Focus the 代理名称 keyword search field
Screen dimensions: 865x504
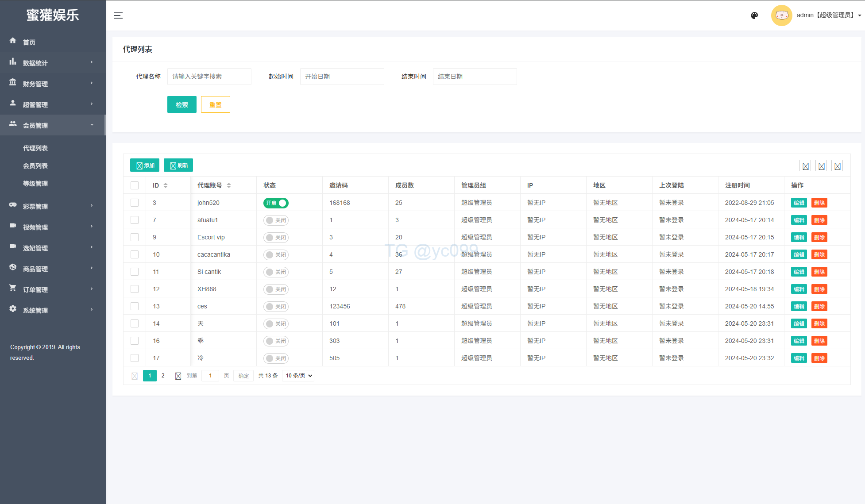tap(209, 77)
